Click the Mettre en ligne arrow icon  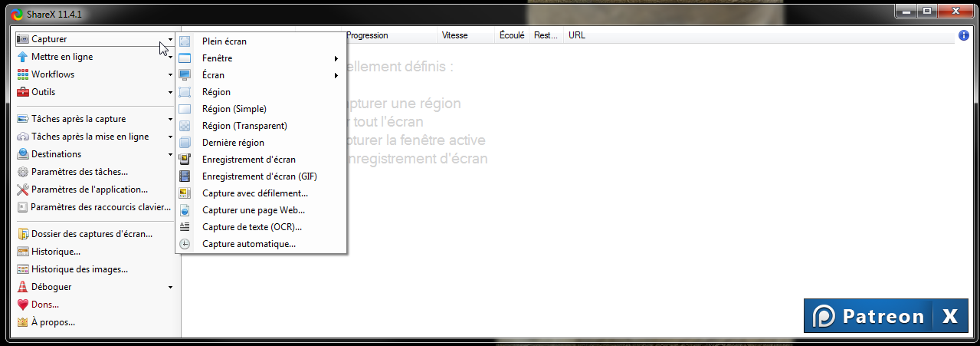point(23,57)
